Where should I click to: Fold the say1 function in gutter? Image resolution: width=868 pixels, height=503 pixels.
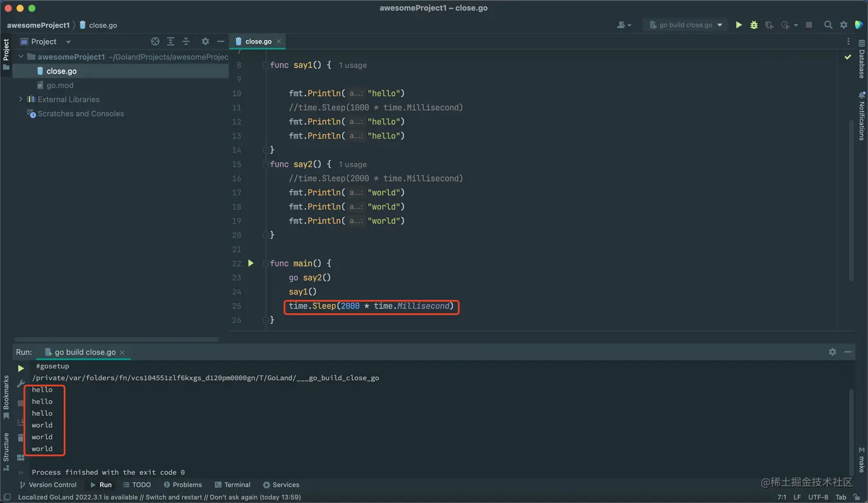pos(265,65)
